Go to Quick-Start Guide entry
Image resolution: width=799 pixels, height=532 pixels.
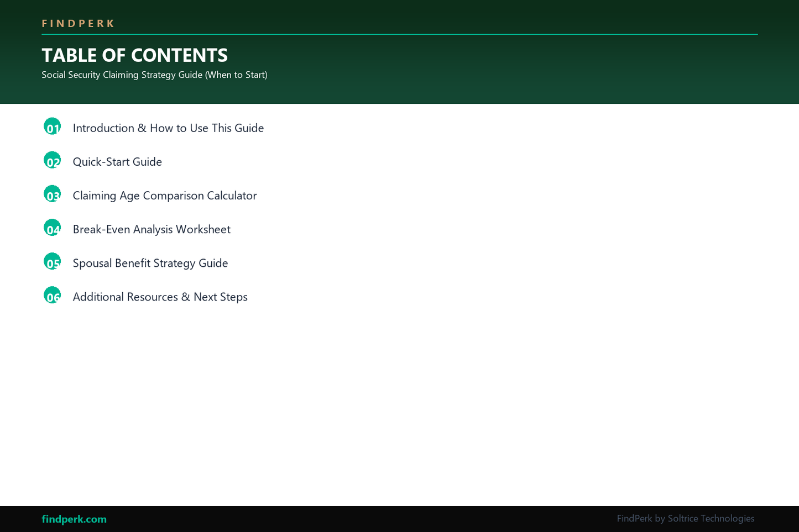[x=117, y=162]
